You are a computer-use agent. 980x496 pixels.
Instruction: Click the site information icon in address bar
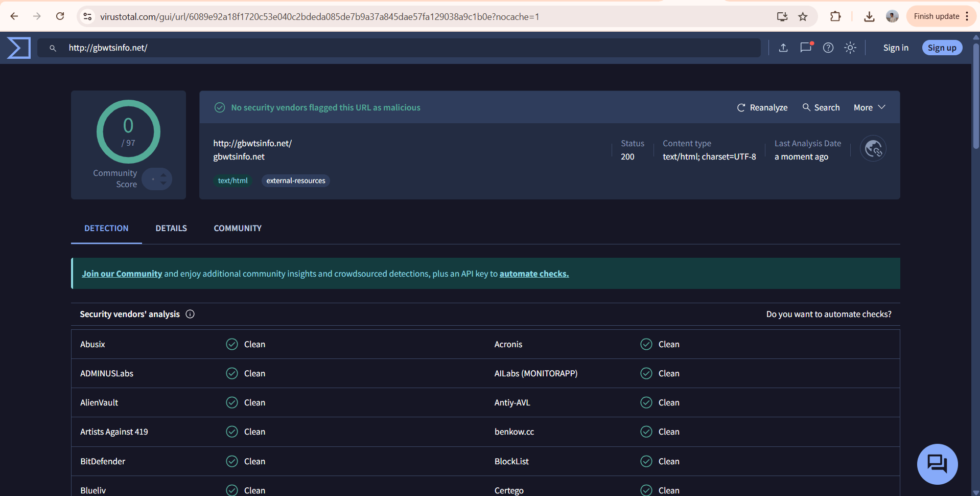(x=88, y=17)
